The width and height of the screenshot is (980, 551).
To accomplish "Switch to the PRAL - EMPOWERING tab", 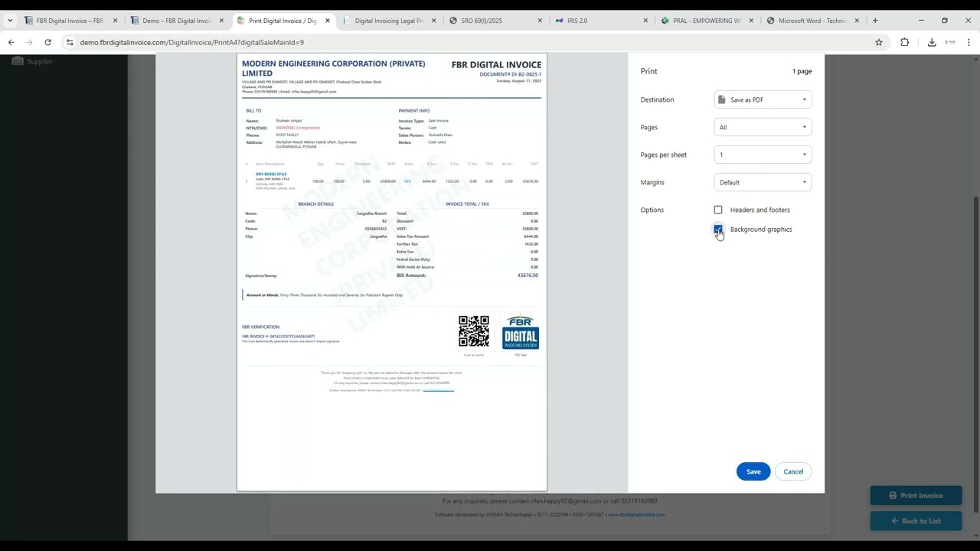I will coord(706,21).
